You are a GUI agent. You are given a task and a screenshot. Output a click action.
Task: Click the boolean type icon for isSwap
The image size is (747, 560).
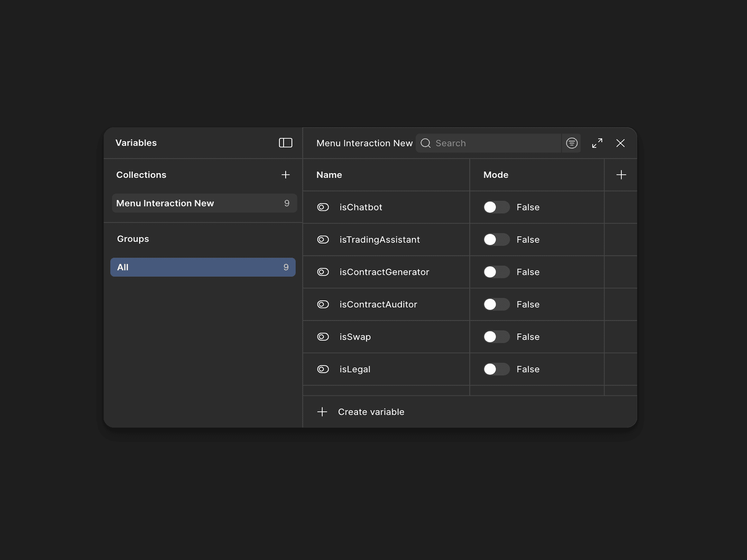[323, 337]
